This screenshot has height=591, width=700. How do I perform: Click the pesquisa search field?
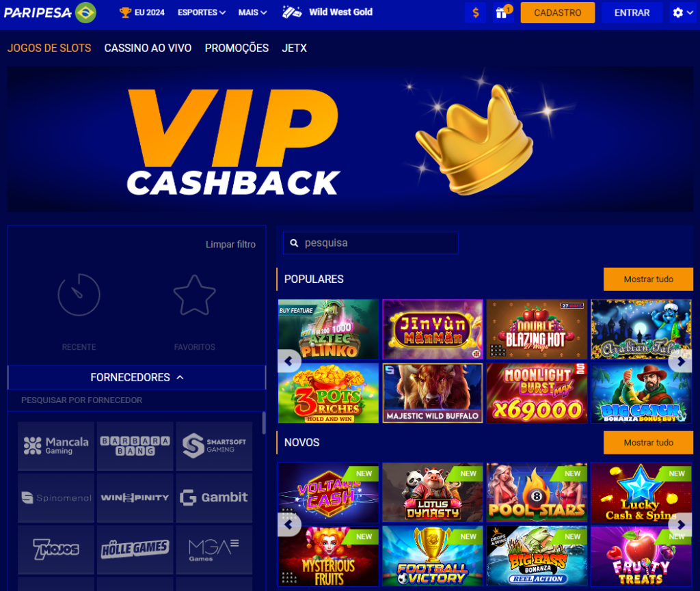click(371, 243)
